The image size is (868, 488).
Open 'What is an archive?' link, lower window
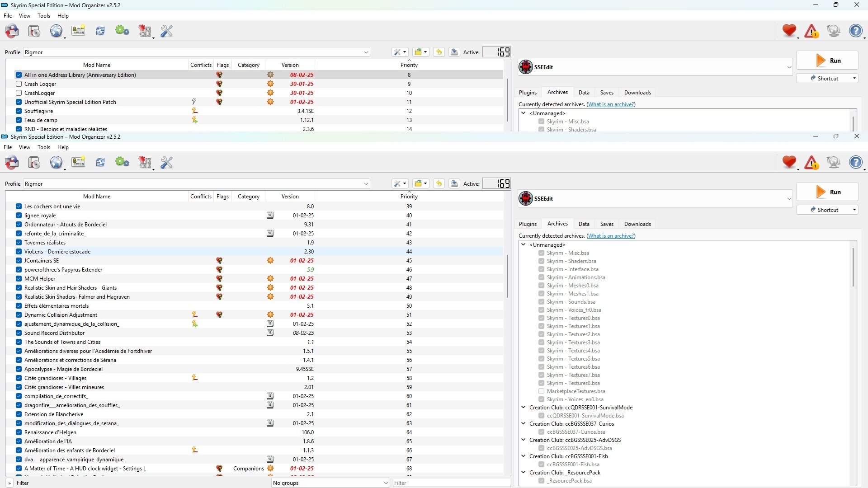click(611, 236)
